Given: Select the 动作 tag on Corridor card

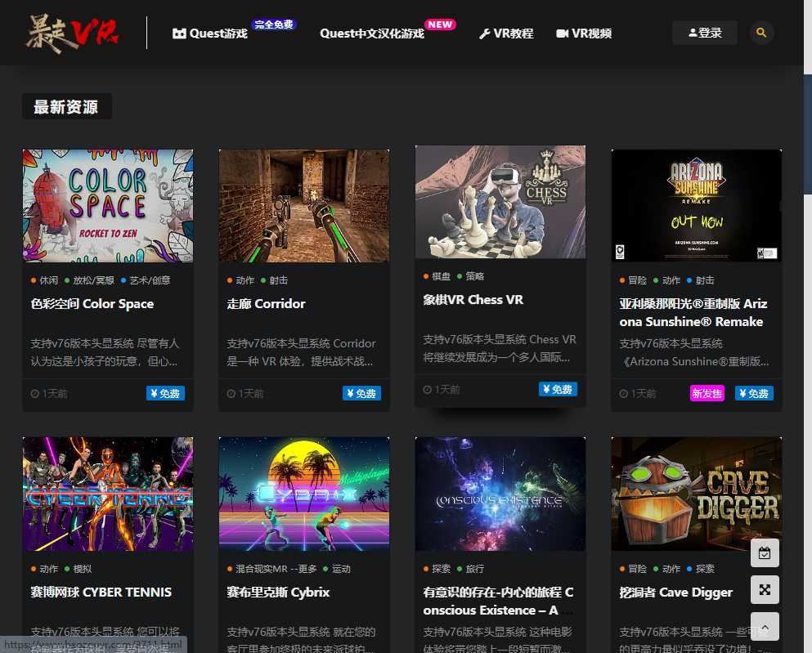Looking at the screenshot, I should click(x=241, y=280).
